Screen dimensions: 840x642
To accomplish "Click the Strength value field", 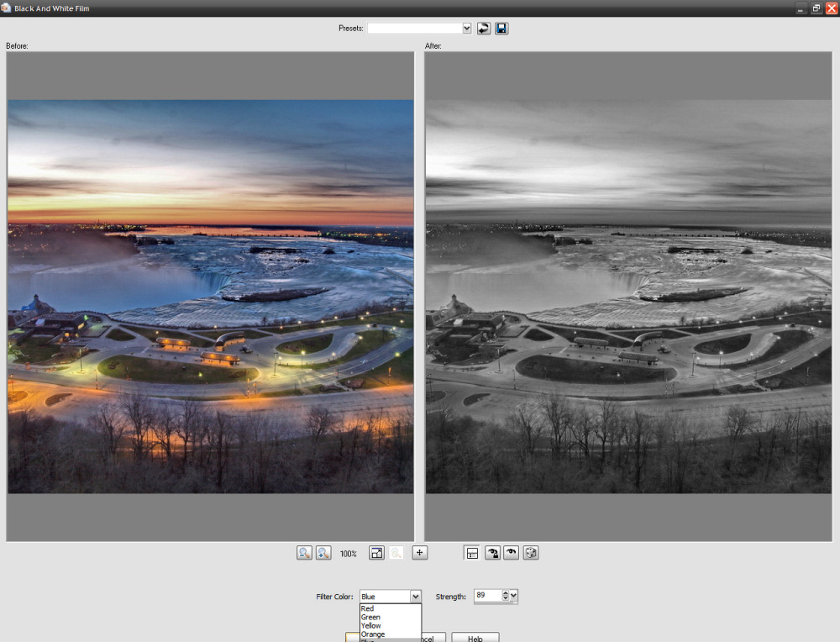I will coord(487,596).
